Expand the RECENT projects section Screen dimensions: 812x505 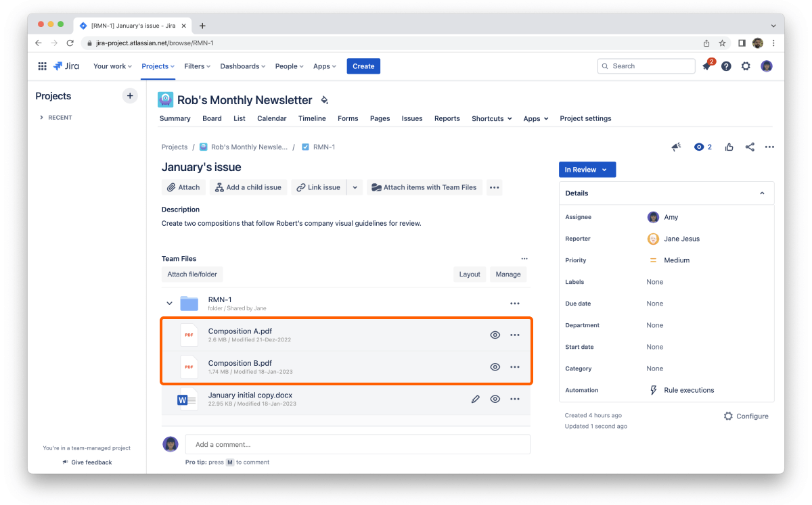(x=56, y=118)
